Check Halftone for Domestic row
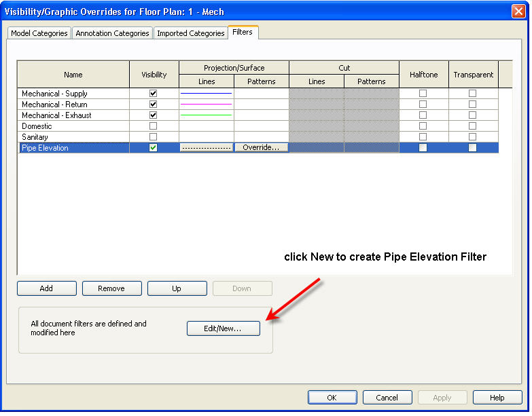Viewport: 532px width, 416px height. (423, 126)
